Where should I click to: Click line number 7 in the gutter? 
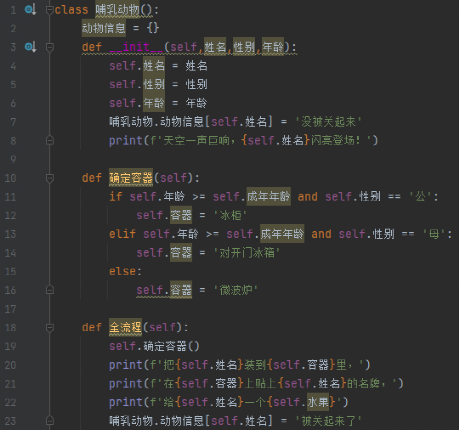[13, 122]
